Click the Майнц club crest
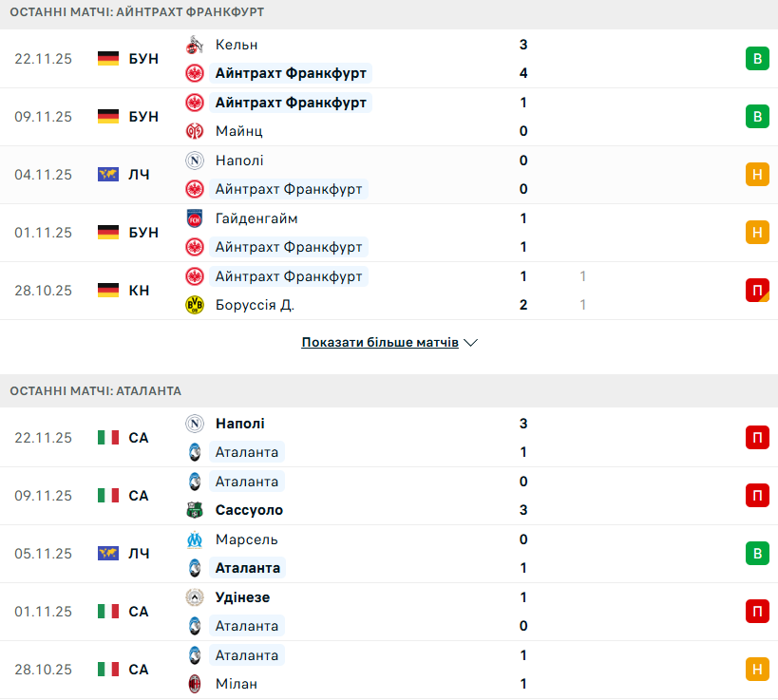The image size is (778, 700). (195, 131)
